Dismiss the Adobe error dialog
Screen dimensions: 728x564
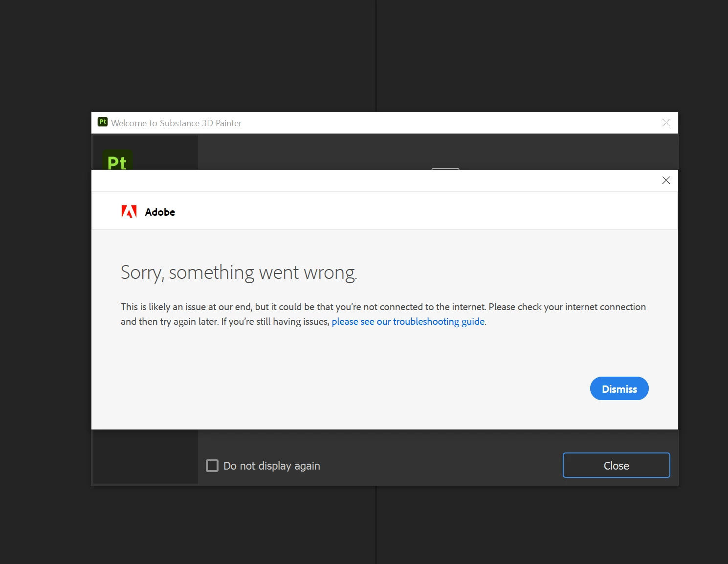(x=619, y=388)
